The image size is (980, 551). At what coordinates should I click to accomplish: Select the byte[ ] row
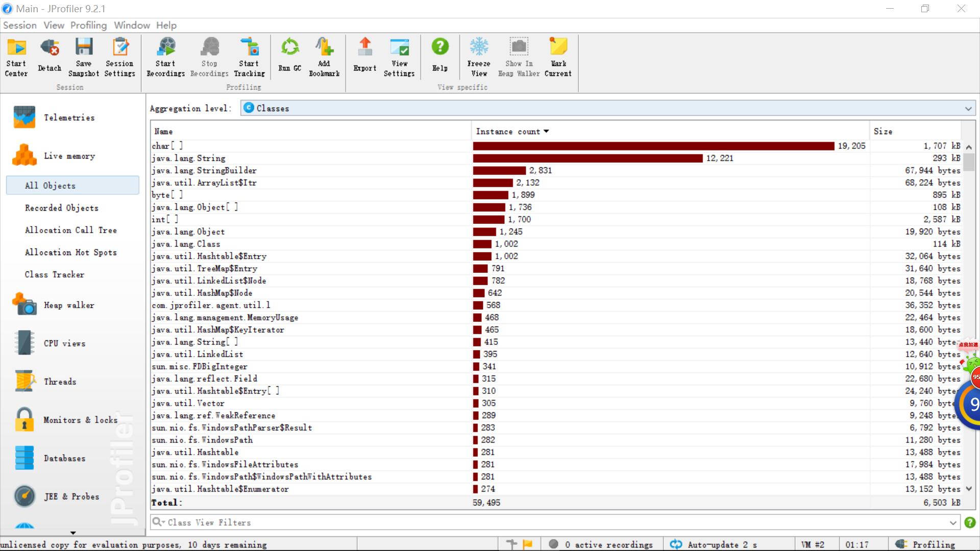pyautogui.click(x=556, y=195)
